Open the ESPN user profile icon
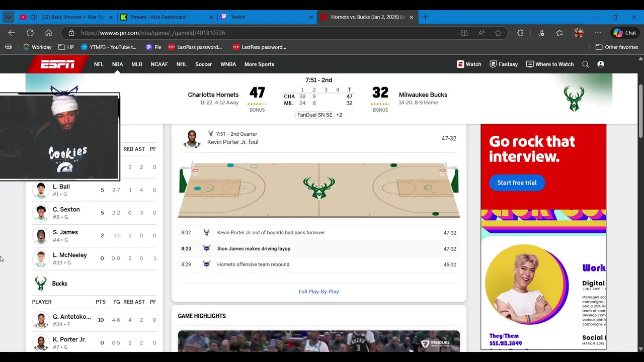The image size is (644, 362). pyautogui.click(x=600, y=64)
